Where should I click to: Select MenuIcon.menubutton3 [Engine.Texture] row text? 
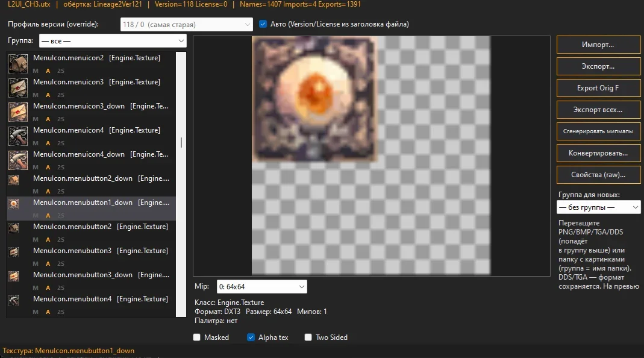(101, 251)
